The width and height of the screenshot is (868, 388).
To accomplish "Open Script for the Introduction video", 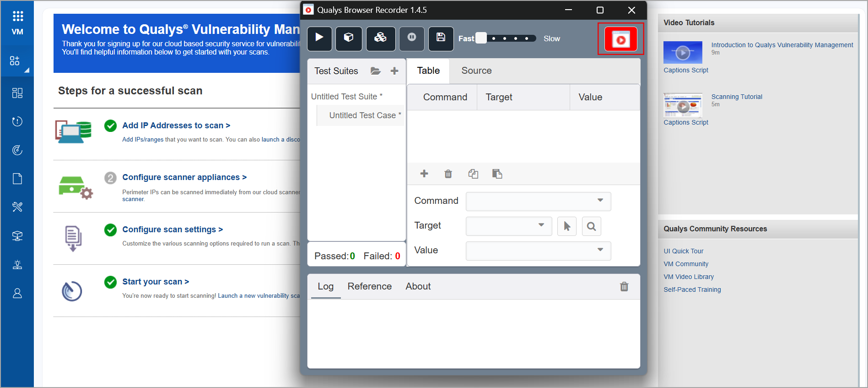I will 700,70.
